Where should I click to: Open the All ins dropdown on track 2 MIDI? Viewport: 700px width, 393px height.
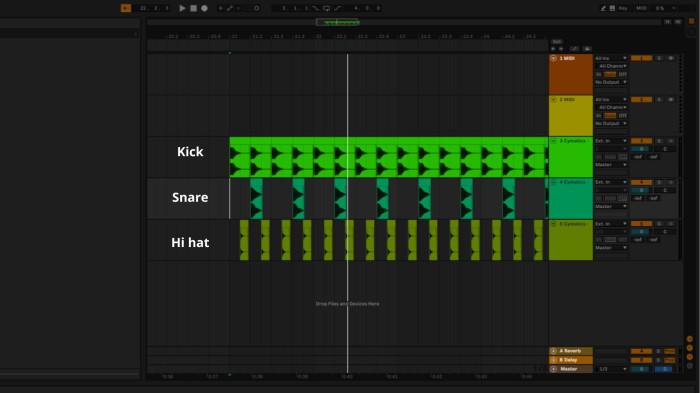pos(611,100)
